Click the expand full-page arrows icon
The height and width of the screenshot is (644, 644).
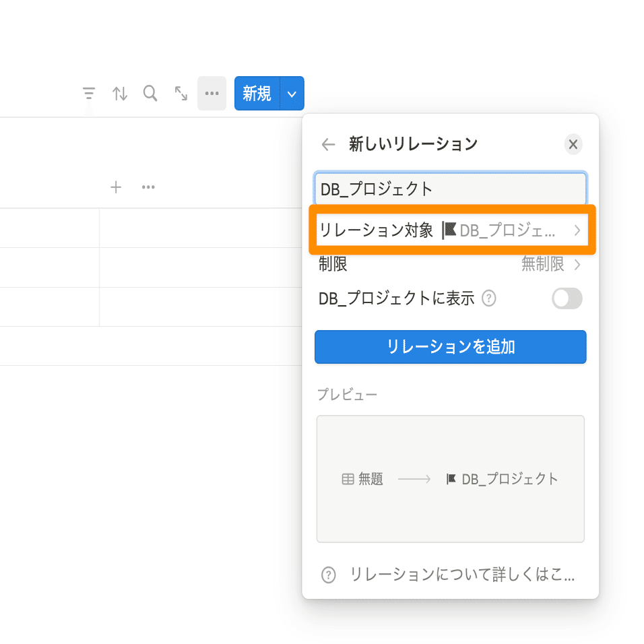(x=181, y=93)
